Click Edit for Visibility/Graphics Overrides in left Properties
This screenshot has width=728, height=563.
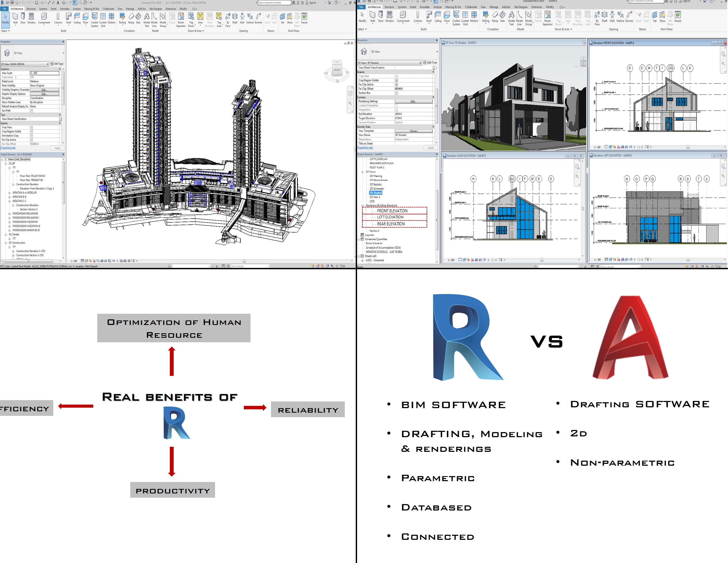[x=44, y=90]
